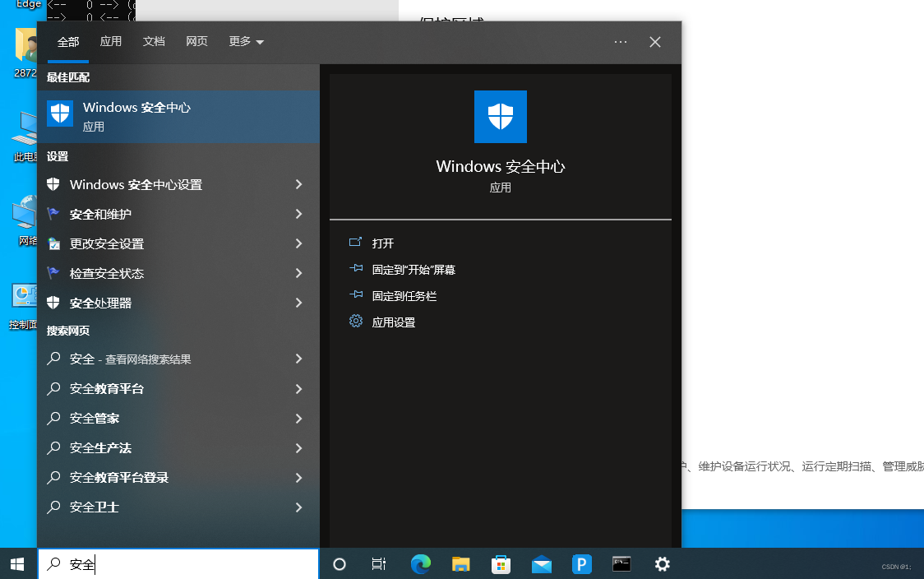The width and height of the screenshot is (924, 579).
Task: Click search icon beside 安全教育平台登录
Action: (x=53, y=476)
